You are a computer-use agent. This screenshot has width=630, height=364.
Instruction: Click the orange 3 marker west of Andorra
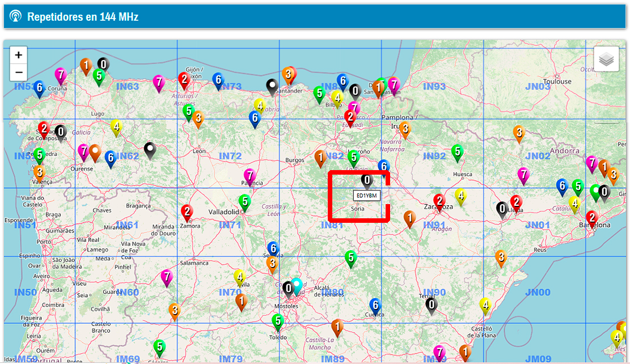tap(519, 134)
